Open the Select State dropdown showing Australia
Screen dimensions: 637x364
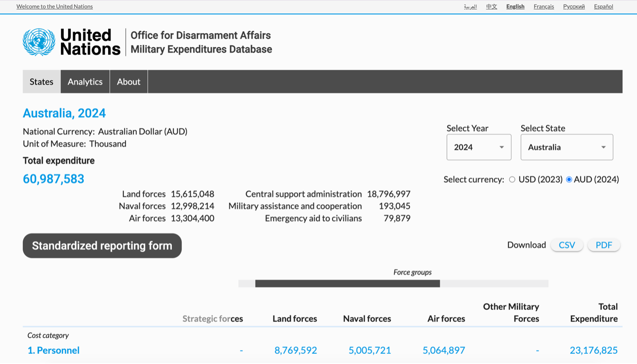point(567,147)
